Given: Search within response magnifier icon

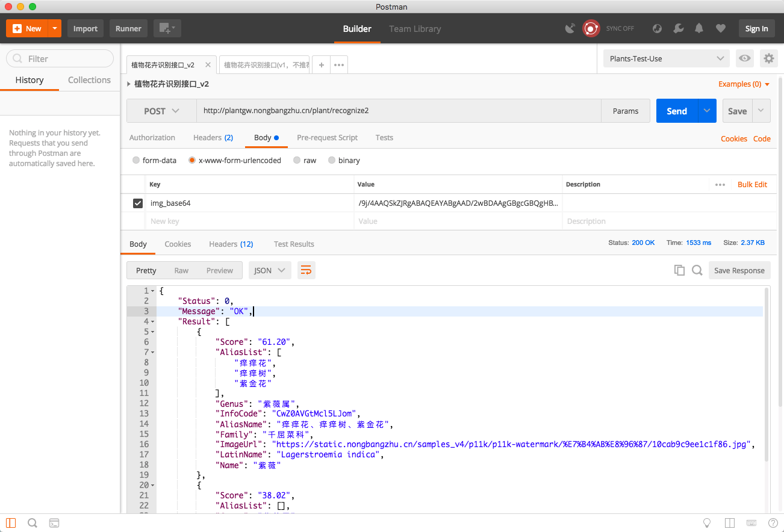Looking at the screenshot, I should [697, 270].
